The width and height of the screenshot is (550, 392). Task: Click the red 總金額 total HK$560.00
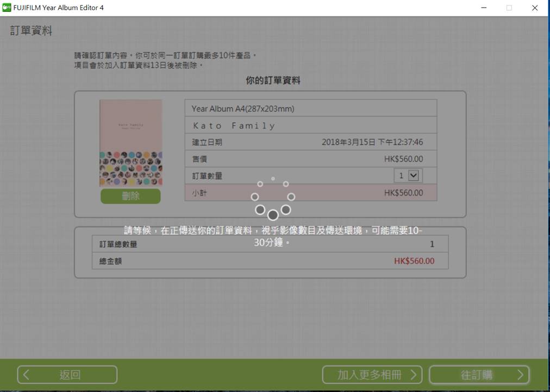point(414,261)
